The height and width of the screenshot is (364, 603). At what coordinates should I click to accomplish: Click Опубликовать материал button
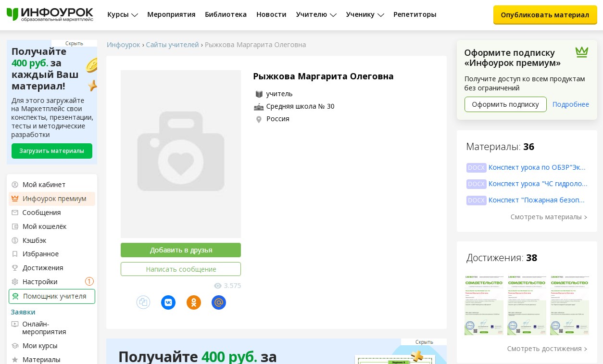click(545, 15)
